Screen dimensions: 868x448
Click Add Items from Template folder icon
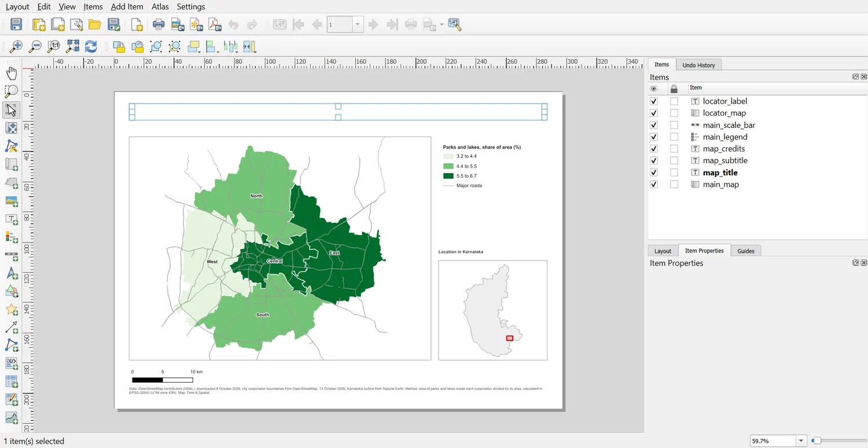[95, 24]
